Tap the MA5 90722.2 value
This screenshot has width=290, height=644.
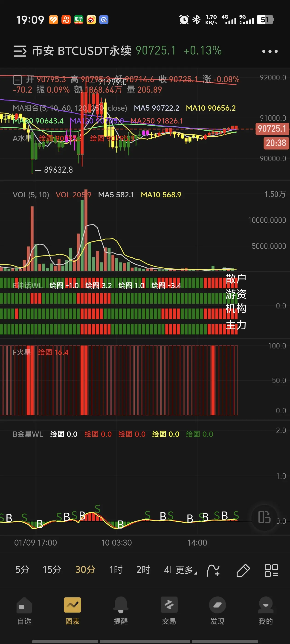pyautogui.click(x=157, y=108)
